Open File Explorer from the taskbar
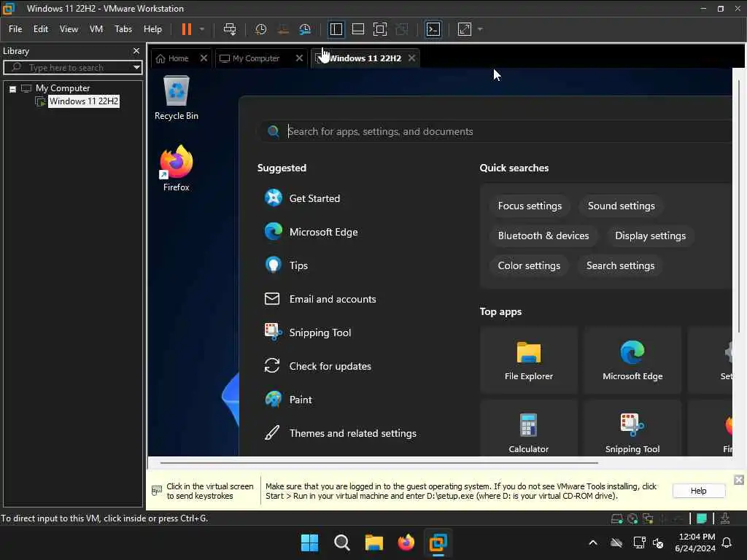This screenshot has height=560, width=747. 374,542
